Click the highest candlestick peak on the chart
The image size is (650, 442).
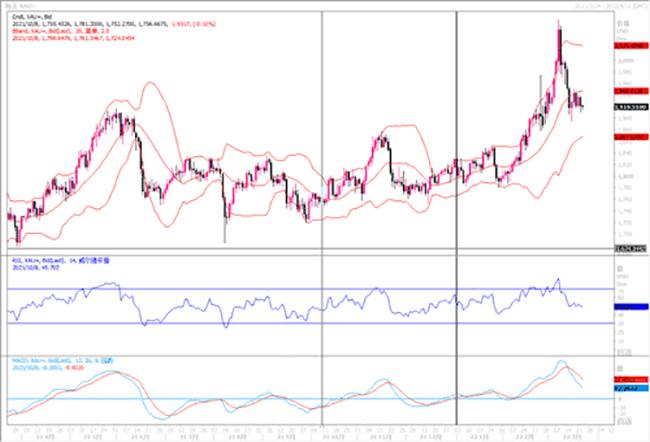click(558, 23)
